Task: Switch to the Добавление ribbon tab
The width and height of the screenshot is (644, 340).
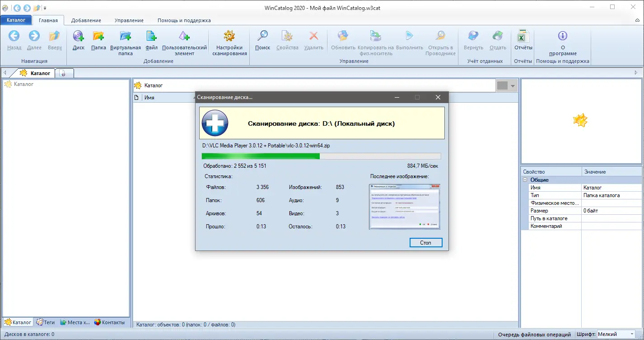Action: (x=86, y=20)
